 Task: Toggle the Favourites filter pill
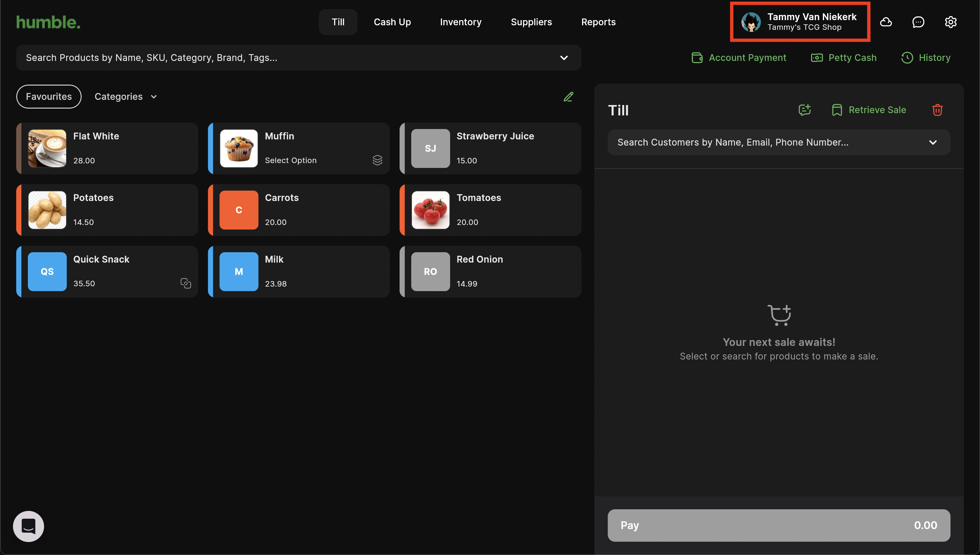click(x=49, y=97)
